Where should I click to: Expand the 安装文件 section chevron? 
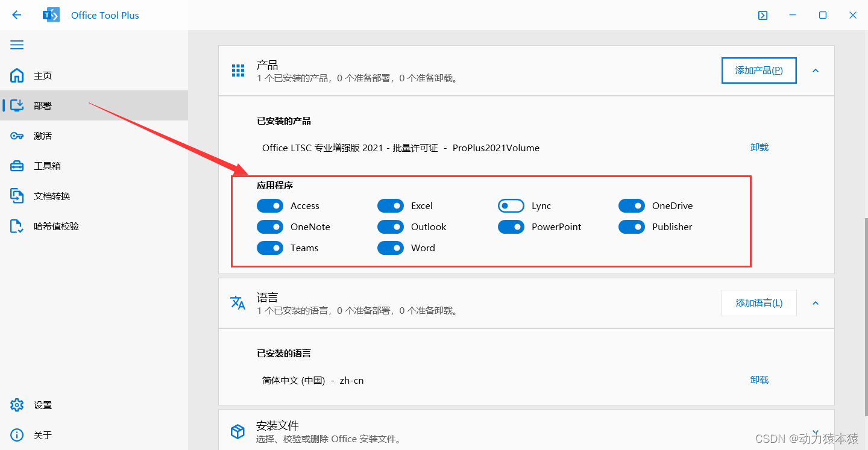[816, 431]
